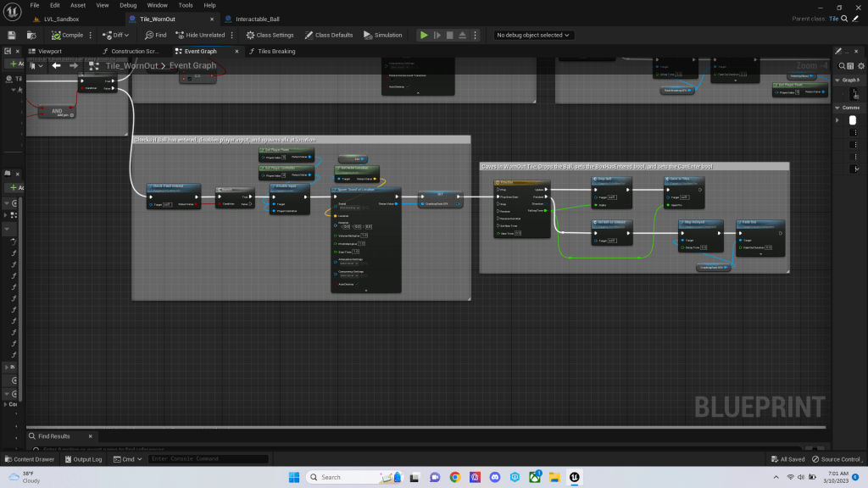
Task: Open Class Settings
Action: pos(270,35)
